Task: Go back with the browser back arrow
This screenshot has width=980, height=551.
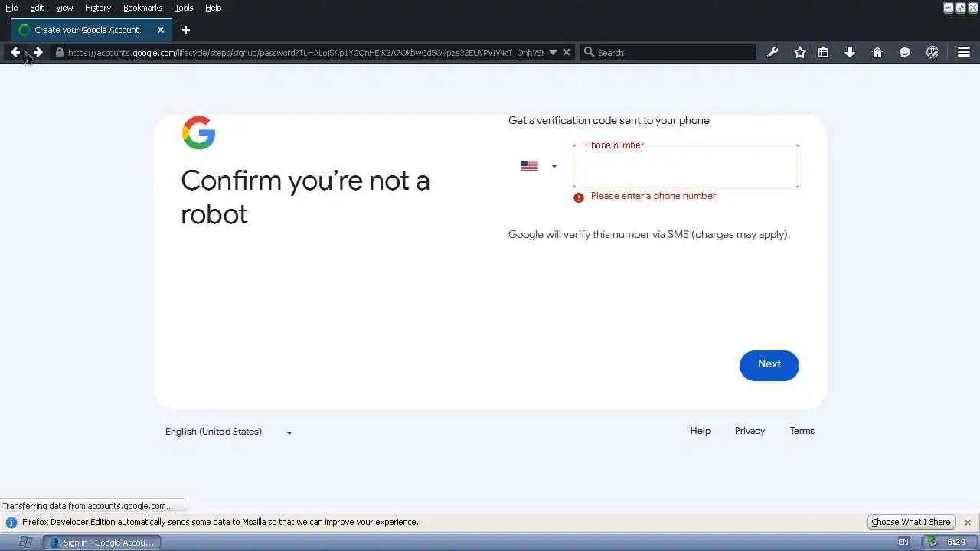Action: [x=15, y=52]
